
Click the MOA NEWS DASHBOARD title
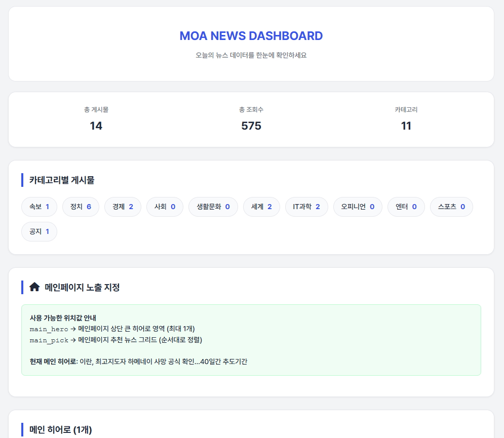pos(251,36)
